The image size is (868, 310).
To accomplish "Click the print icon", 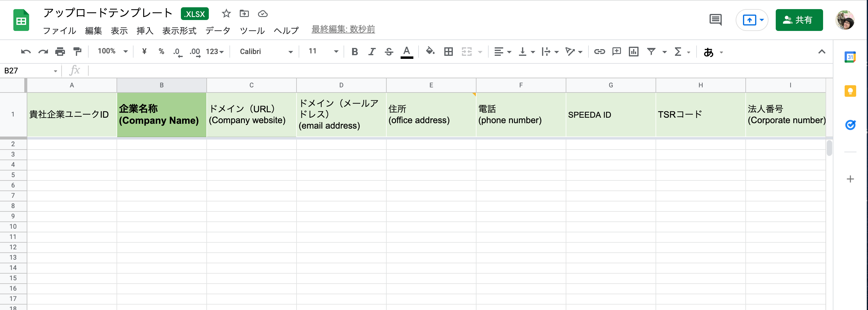I will [60, 52].
